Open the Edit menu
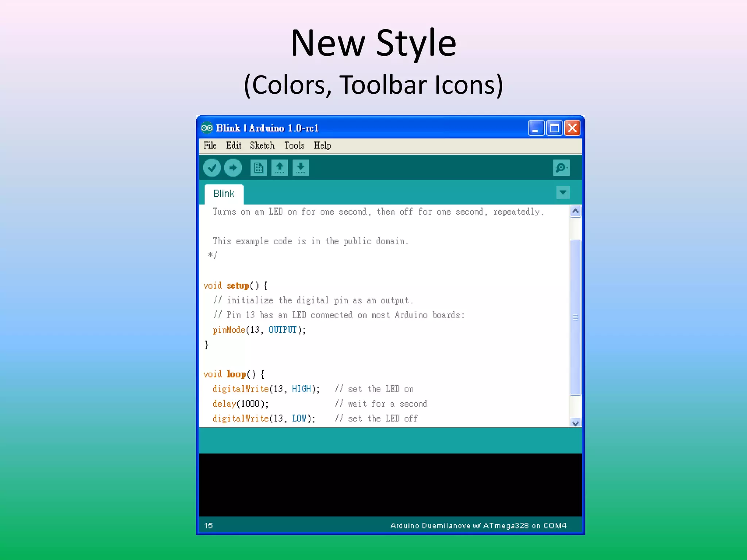This screenshot has width=747, height=560. [234, 145]
